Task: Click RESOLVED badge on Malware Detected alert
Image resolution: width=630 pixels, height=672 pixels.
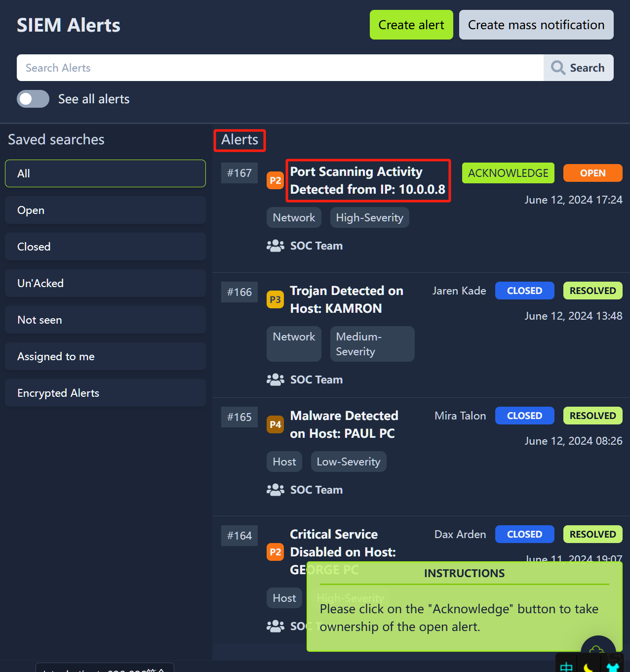Action: tap(592, 416)
